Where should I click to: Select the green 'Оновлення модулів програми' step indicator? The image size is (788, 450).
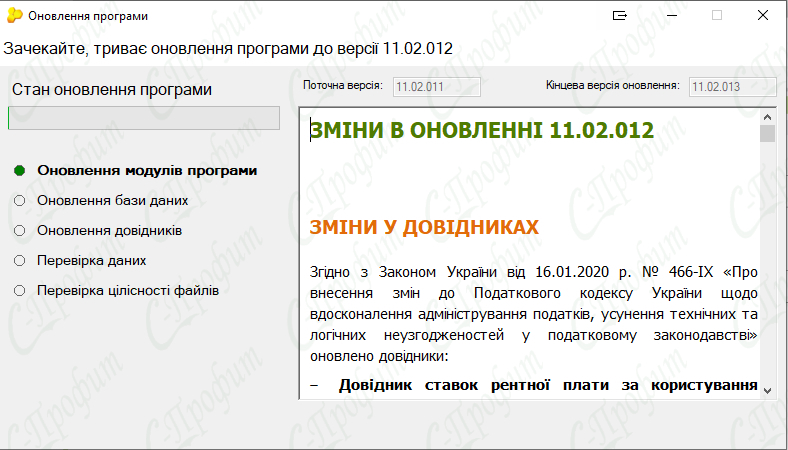(20, 170)
